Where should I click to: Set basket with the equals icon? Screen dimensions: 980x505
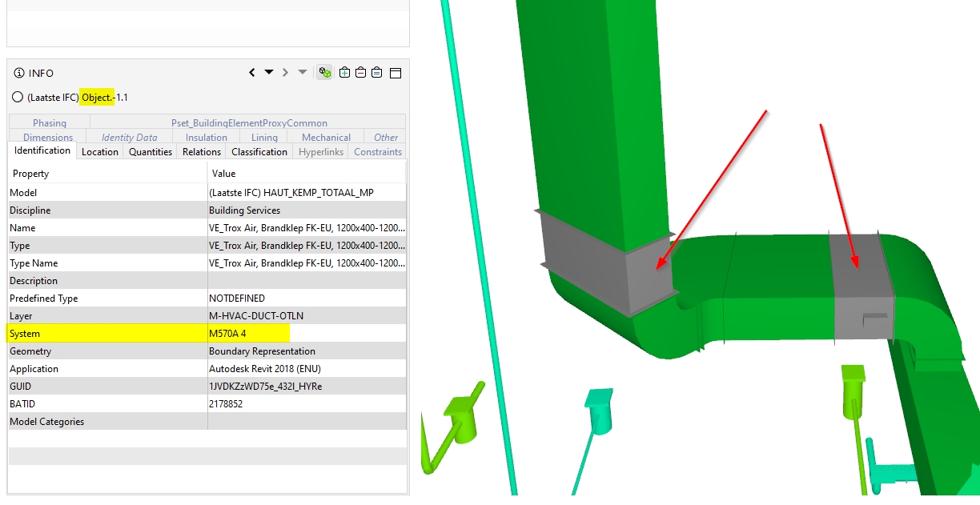[376, 72]
